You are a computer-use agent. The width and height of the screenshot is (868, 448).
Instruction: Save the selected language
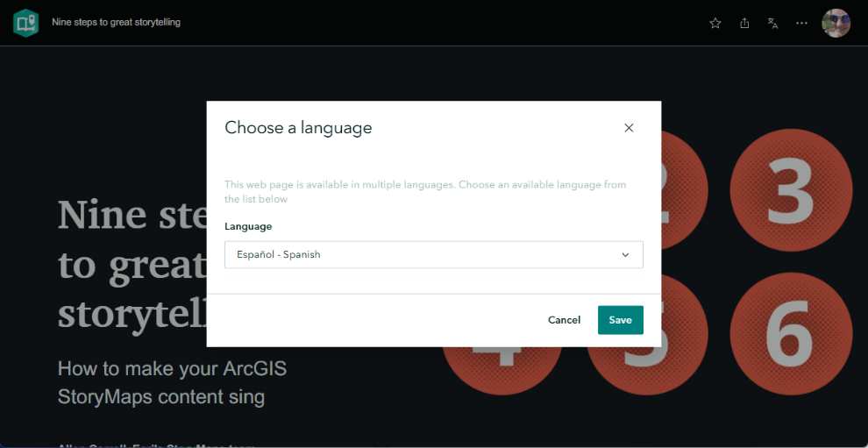pyautogui.click(x=621, y=320)
